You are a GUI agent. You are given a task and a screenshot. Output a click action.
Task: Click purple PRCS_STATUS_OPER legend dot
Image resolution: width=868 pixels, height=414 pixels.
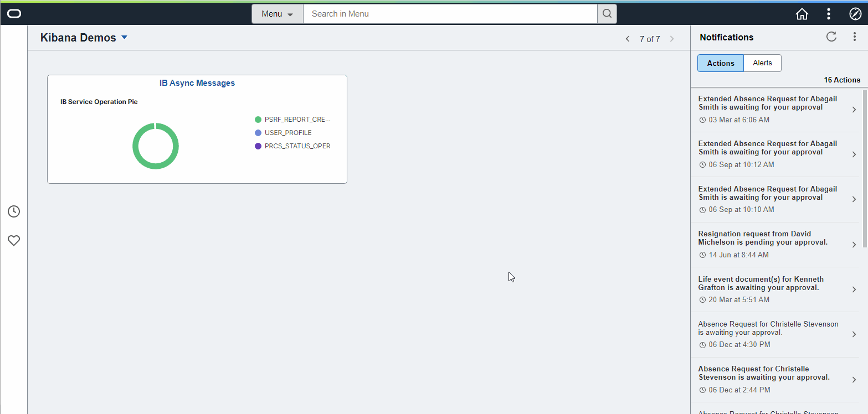(258, 146)
